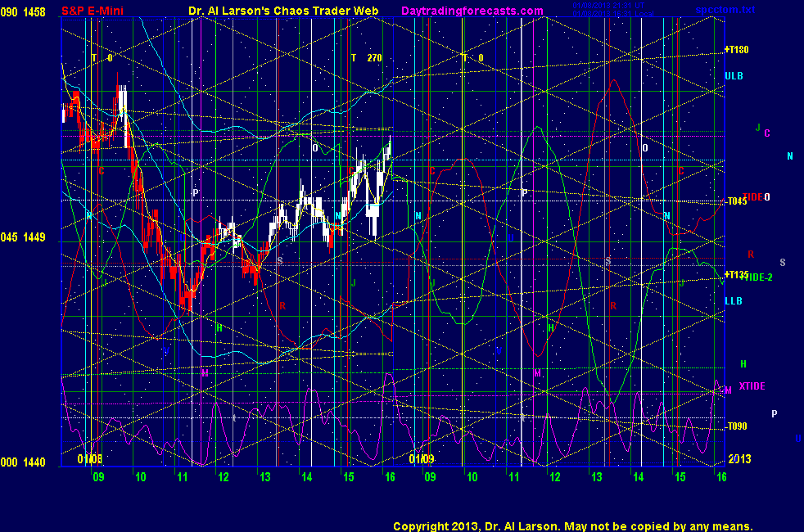This screenshot has width=804, height=532.
Task: Click the '+T135' line label
Action: point(736,275)
